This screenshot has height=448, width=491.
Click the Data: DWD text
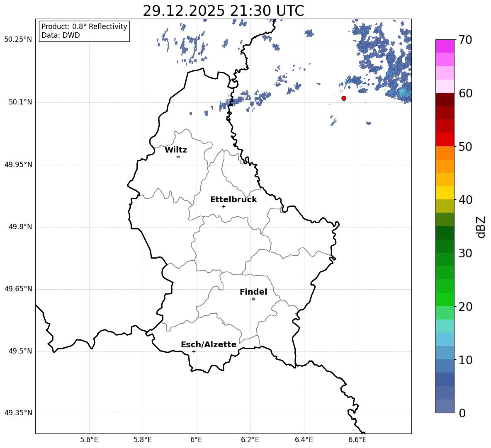[x=61, y=35]
